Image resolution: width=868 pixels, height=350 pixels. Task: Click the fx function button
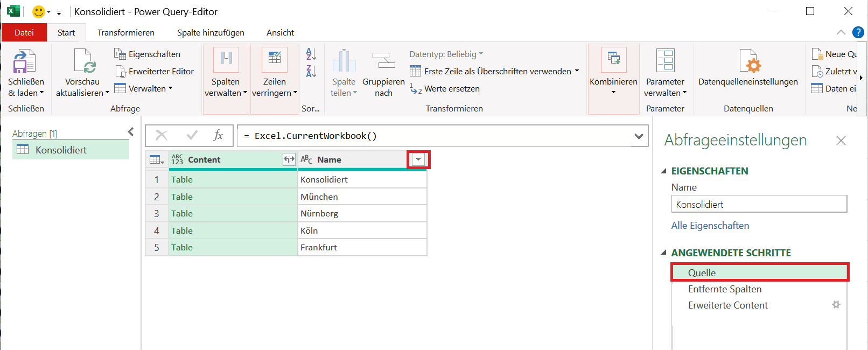click(218, 135)
